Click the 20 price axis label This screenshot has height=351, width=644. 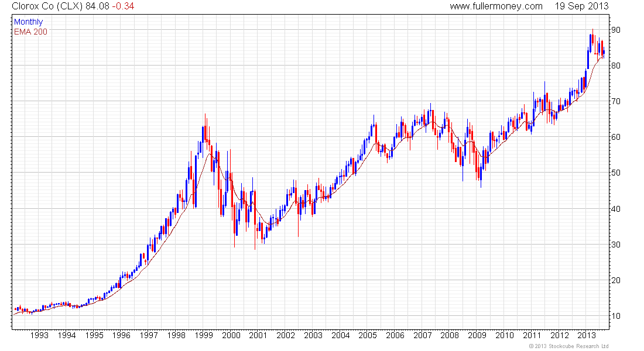point(616,280)
